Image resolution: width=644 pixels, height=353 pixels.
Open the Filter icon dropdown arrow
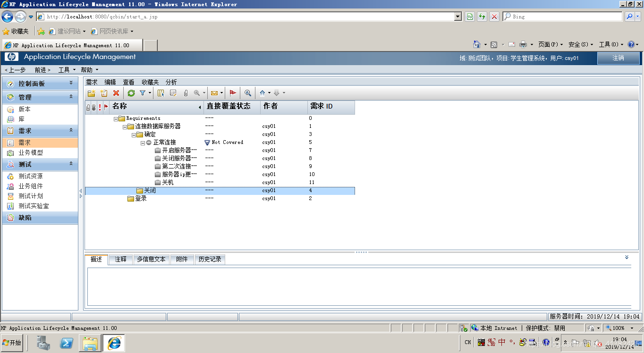point(150,93)
